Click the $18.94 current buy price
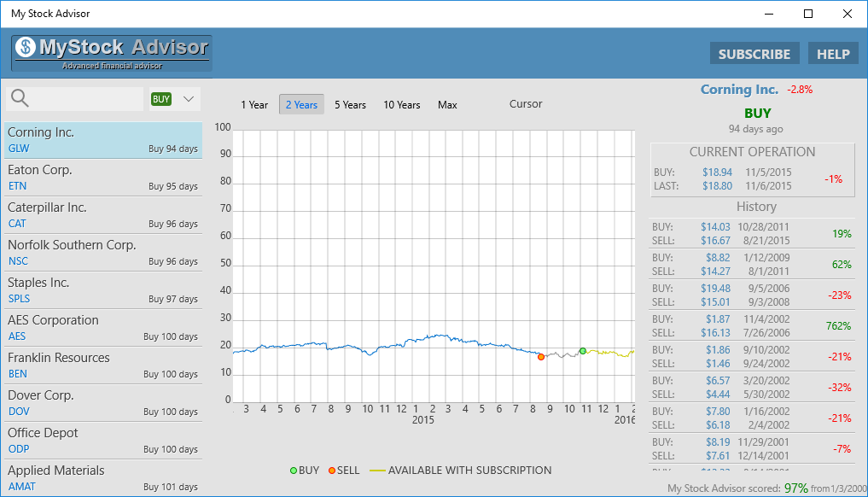The width and height of the screenshot is (868, 497). (x=718, y=172)
